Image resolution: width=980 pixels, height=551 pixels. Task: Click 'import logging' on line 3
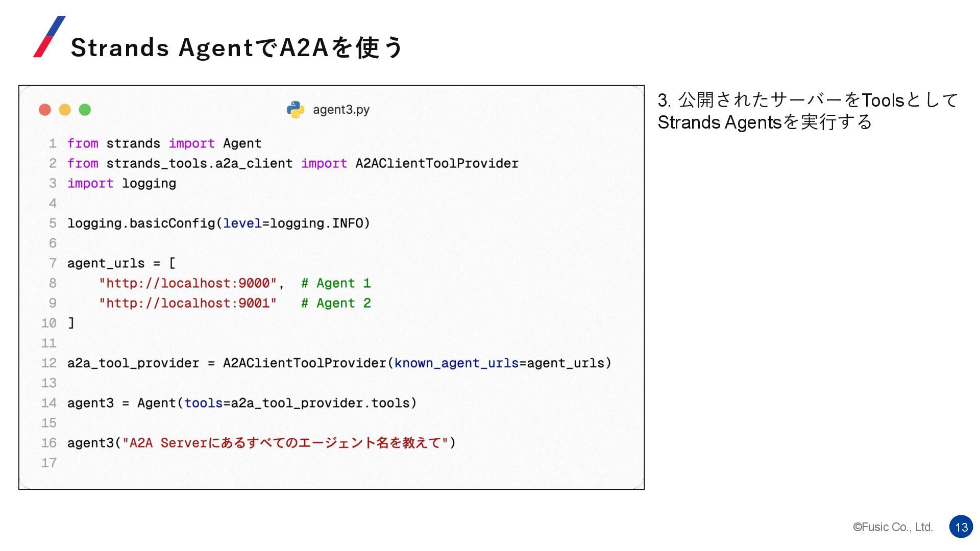[x=121, y=183]
